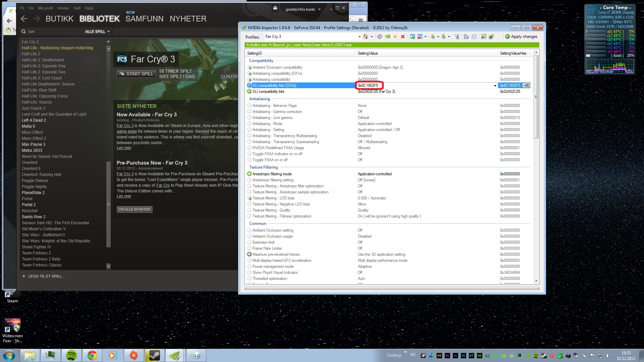Image resolution: width=644 pixels, height=362 pixels.
Task: Click the volume icon in system tray
Action: [608, 356]
